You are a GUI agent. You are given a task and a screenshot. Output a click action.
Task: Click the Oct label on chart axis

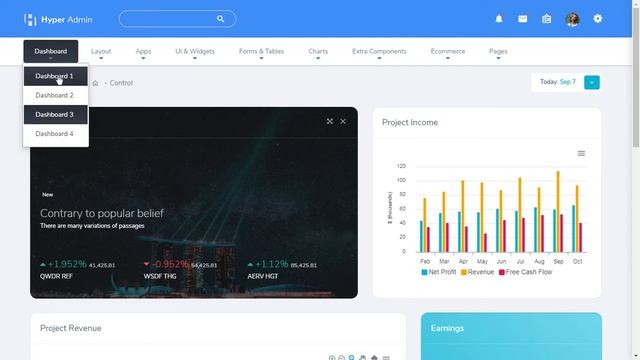pos(578,261)
